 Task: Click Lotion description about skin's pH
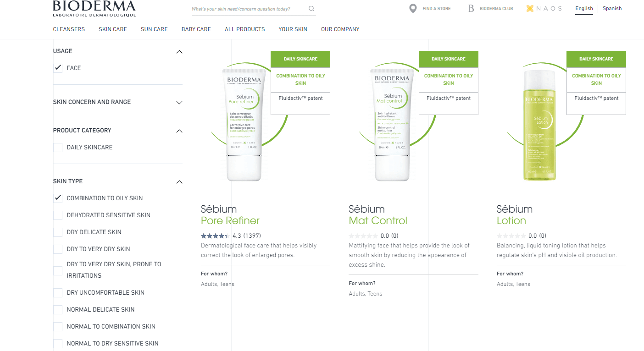(557, 250)
